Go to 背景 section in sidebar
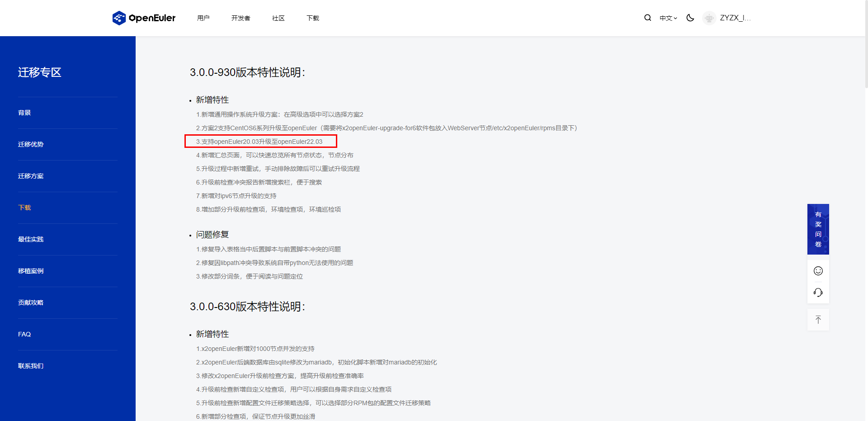This screenshot has width=868, height=421. point(24,113)
